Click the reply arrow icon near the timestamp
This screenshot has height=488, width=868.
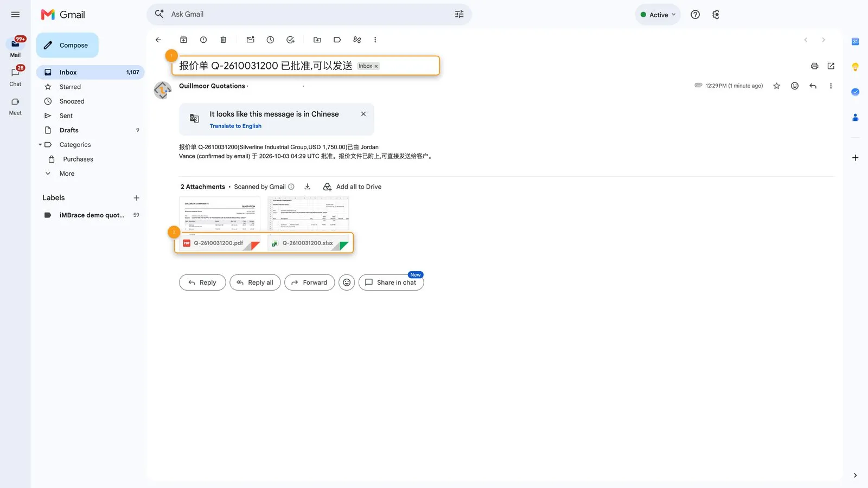pos(813,86)
